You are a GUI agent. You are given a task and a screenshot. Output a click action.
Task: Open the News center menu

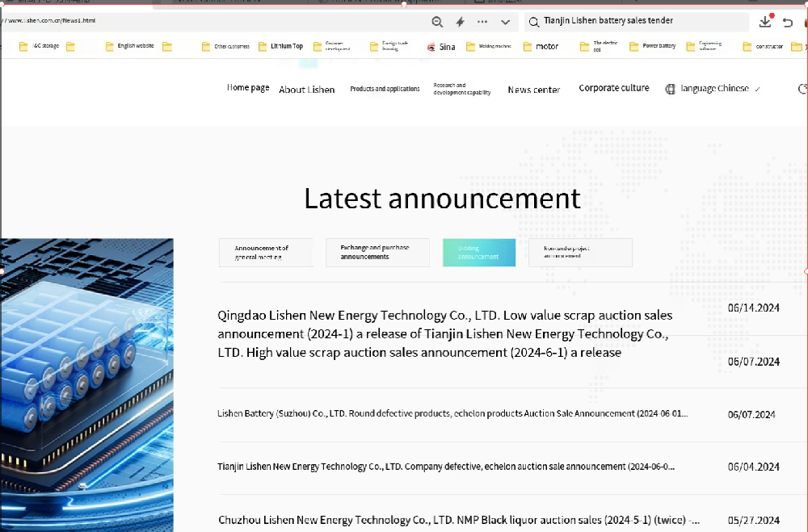[534, 90]
